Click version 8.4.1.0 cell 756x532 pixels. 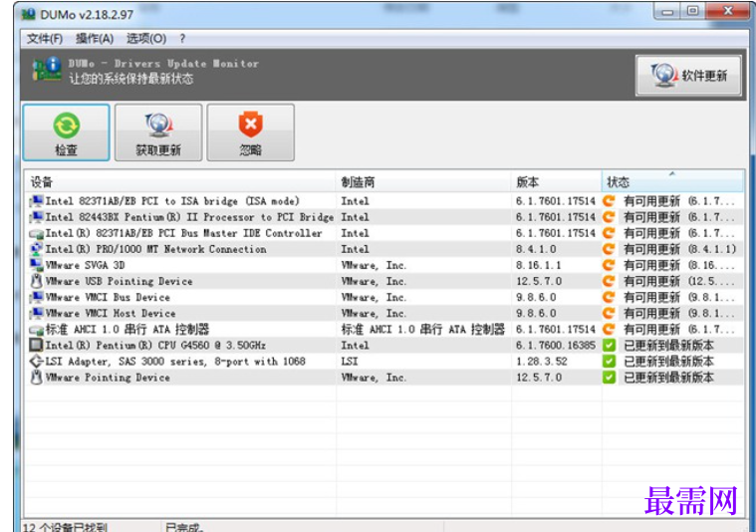point(536,249)
